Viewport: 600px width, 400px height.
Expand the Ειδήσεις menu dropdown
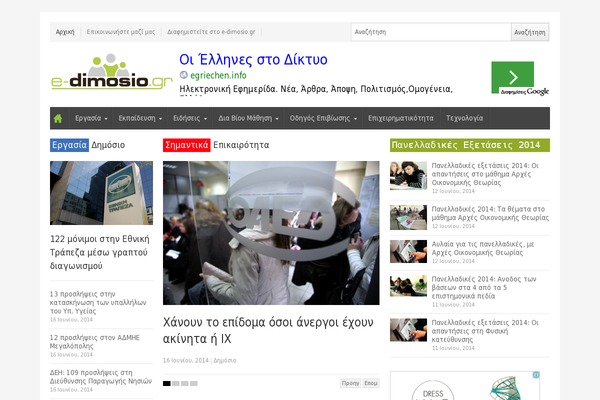190,118
